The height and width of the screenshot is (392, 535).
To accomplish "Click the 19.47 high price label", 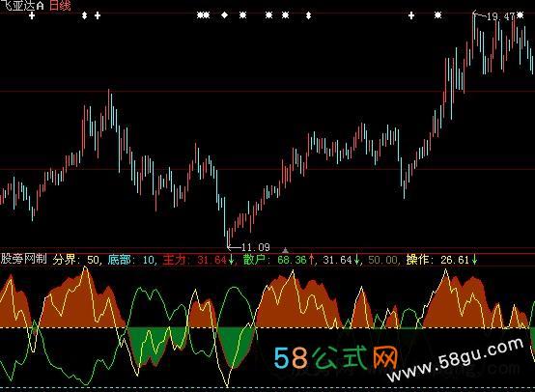I will (500, 16).
